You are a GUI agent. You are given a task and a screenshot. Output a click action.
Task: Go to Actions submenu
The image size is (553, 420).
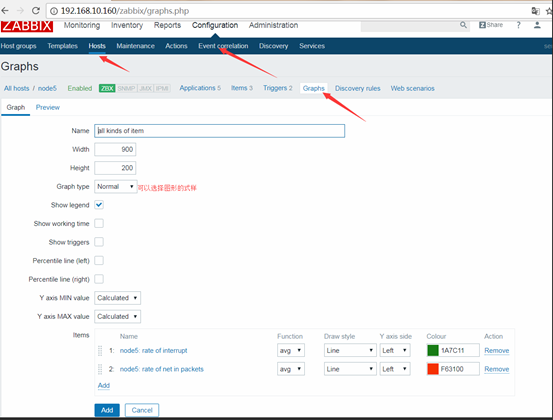(x=176, y=46)
